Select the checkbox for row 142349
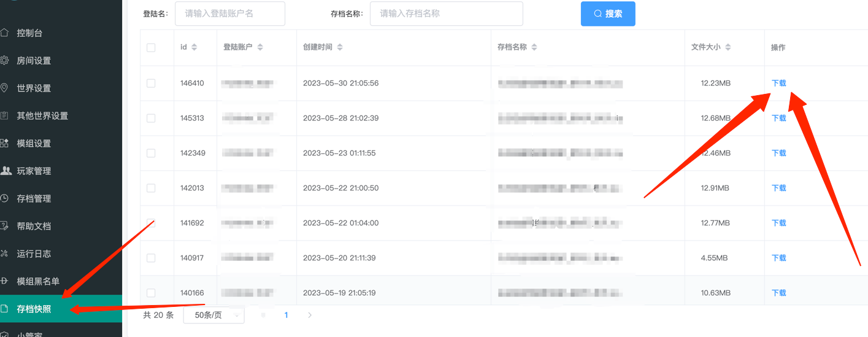 pyautogui.click(x=151, y=153)
